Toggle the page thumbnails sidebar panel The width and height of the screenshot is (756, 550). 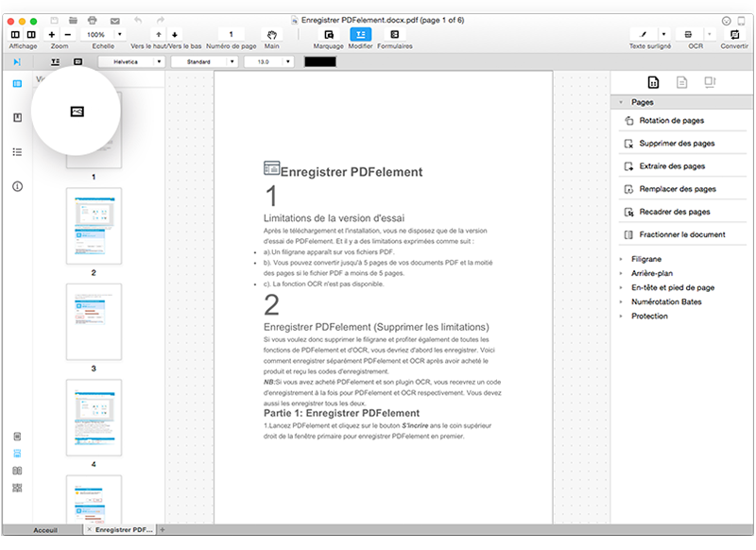(16, 85)
